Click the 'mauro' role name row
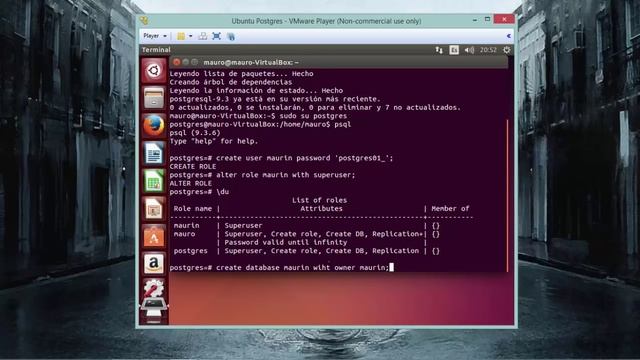This screenshot has height=360, width=640. coord(184,234)
